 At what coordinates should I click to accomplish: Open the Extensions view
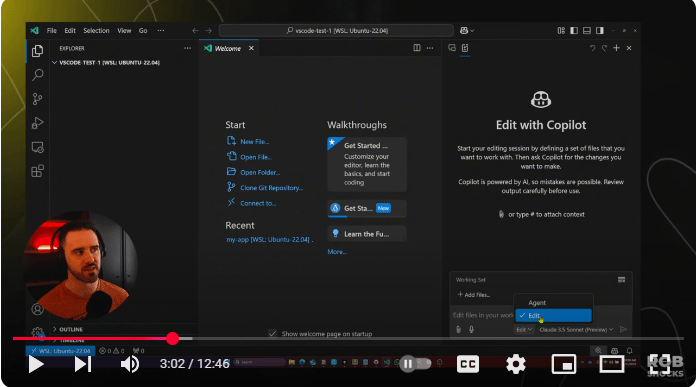(38, 171)
